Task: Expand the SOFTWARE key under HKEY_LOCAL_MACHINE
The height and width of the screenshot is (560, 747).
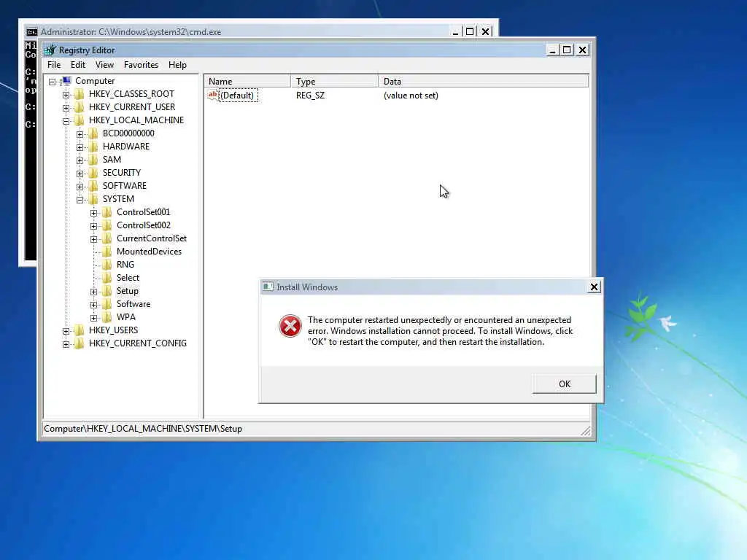Action: pyautogui.click(x=80, y=187)
